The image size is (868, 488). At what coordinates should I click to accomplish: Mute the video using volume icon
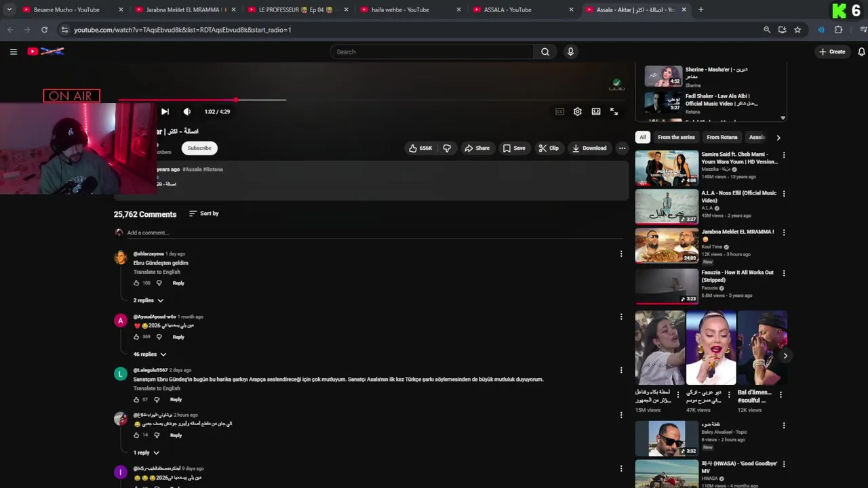[187, 112]
